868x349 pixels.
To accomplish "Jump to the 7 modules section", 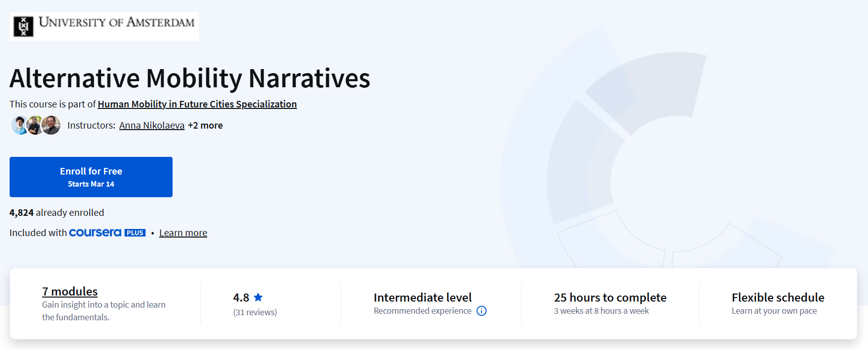I will [x=70, y=292].
